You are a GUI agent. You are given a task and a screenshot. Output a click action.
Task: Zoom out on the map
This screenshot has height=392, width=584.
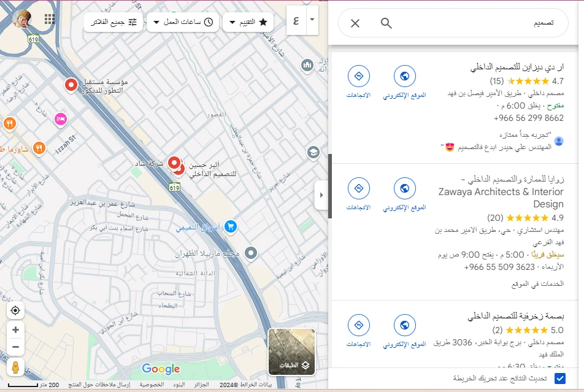coord(15,347)
